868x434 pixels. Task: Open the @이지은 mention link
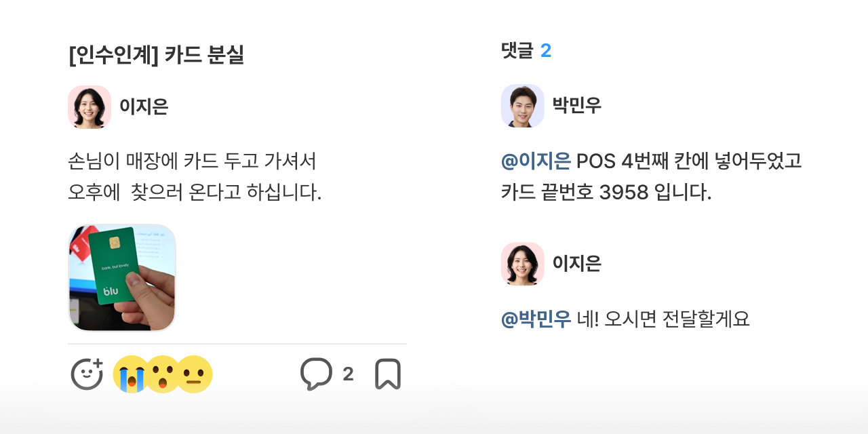click(536, 161)
